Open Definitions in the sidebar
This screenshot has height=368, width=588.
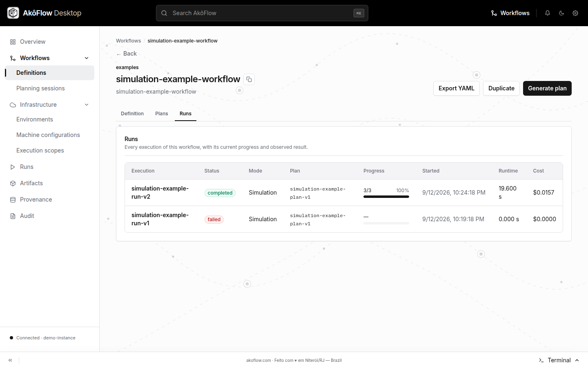[x=49, y=73]
